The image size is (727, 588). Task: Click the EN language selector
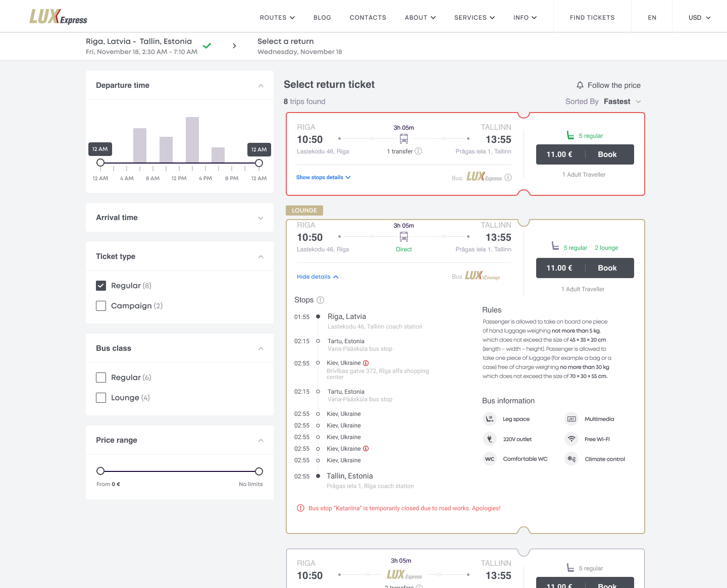pyautogui.click(x=652, y=18)
